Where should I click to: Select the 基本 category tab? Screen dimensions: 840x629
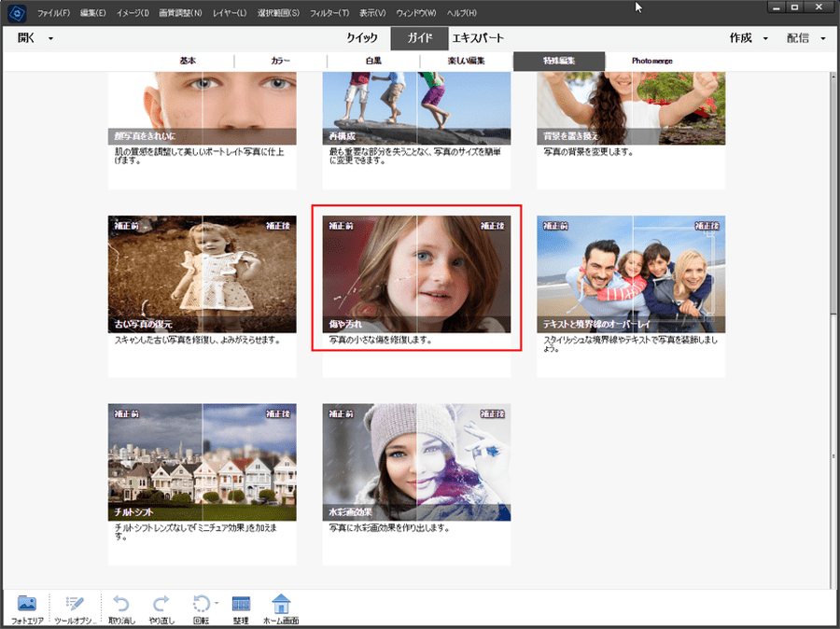pyautogui.click(x=188, y=61)
